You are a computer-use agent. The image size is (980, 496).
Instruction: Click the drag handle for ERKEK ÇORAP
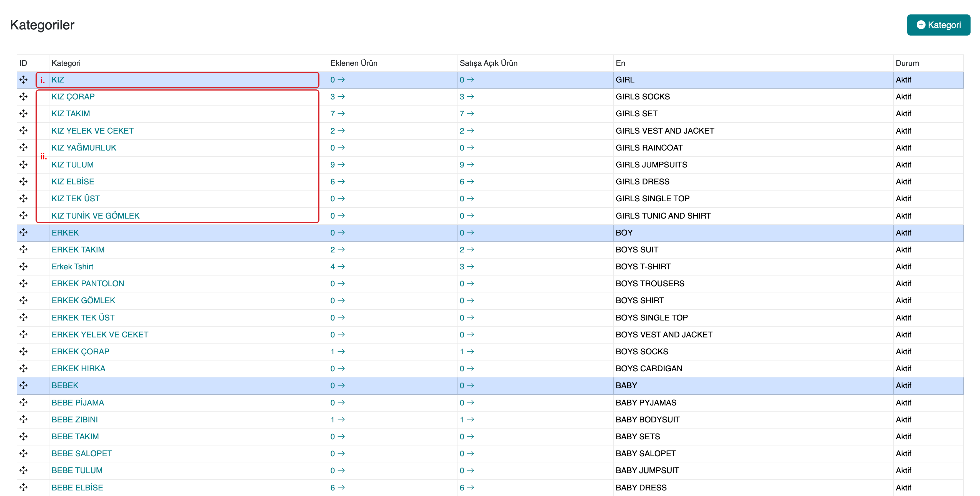pos(24,352)
